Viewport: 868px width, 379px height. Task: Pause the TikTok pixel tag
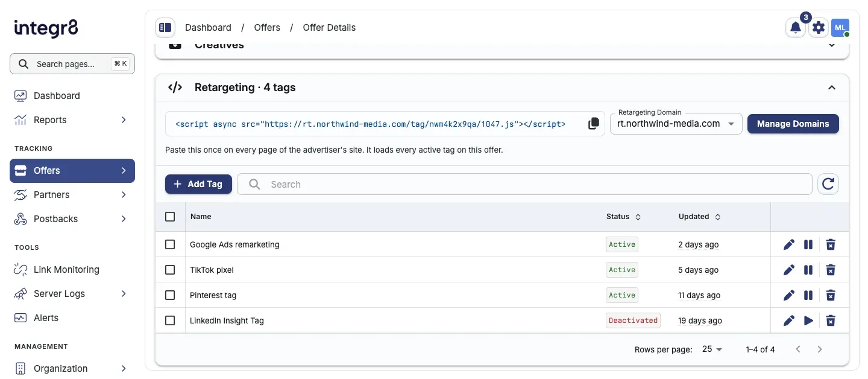pos(808,270)
